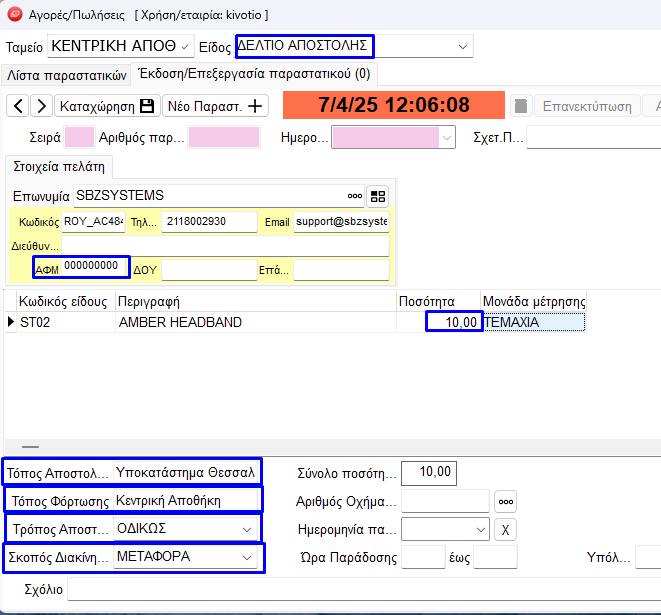
Task: Open customer card grid icon next to Επωνυμία
Action: click(377, 196)
